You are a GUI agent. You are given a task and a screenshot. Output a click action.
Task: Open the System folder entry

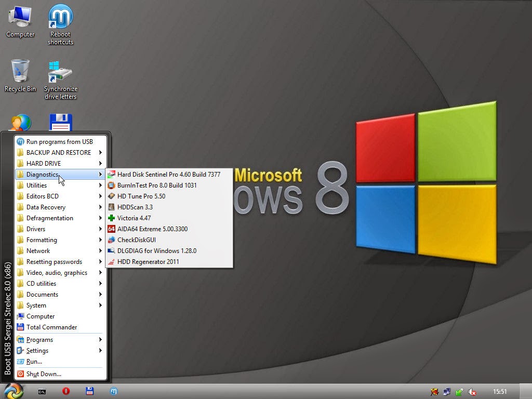tap(61, 305)
